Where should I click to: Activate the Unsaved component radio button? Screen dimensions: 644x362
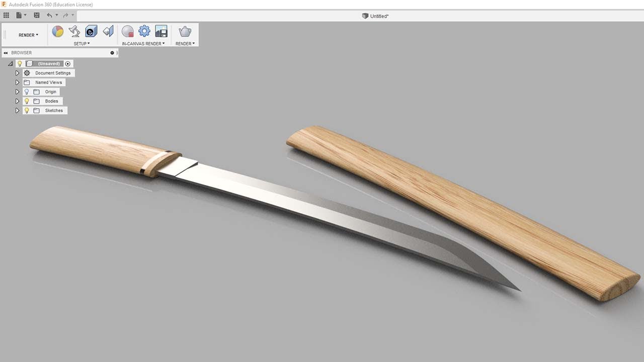tap(68, 64)
